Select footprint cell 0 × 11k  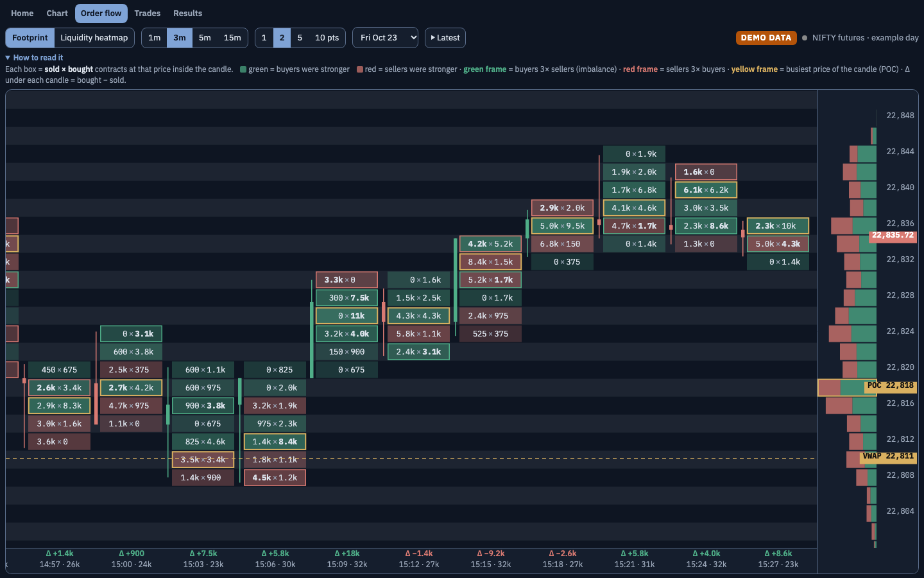coord(346,316)
